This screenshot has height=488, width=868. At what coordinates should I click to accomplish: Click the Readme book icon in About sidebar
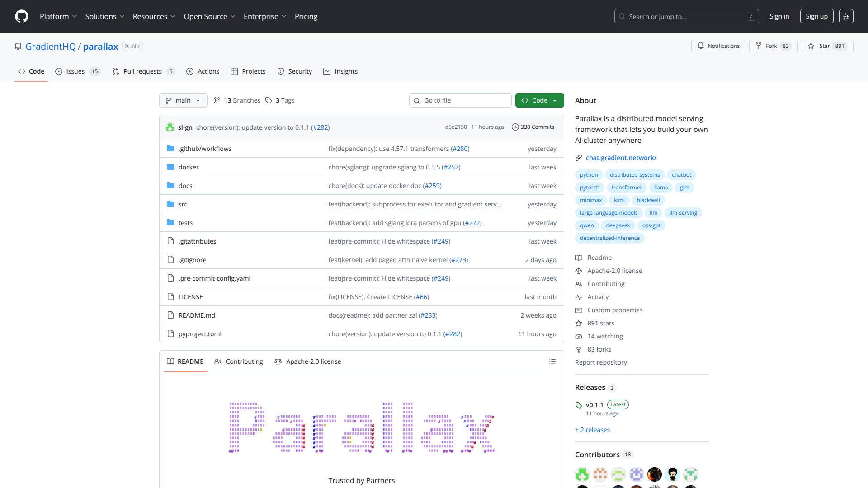(579, 258)
